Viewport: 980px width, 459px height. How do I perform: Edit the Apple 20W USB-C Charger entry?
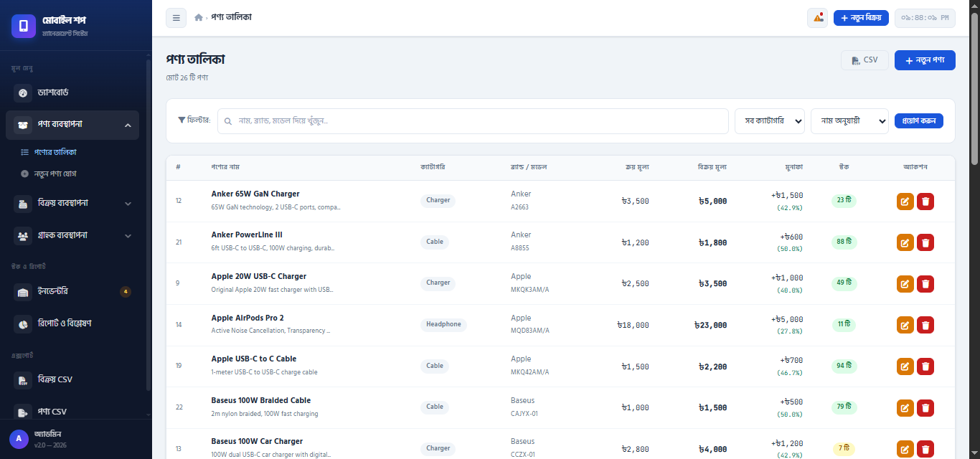pyautogui.click(x=905, y=284)
